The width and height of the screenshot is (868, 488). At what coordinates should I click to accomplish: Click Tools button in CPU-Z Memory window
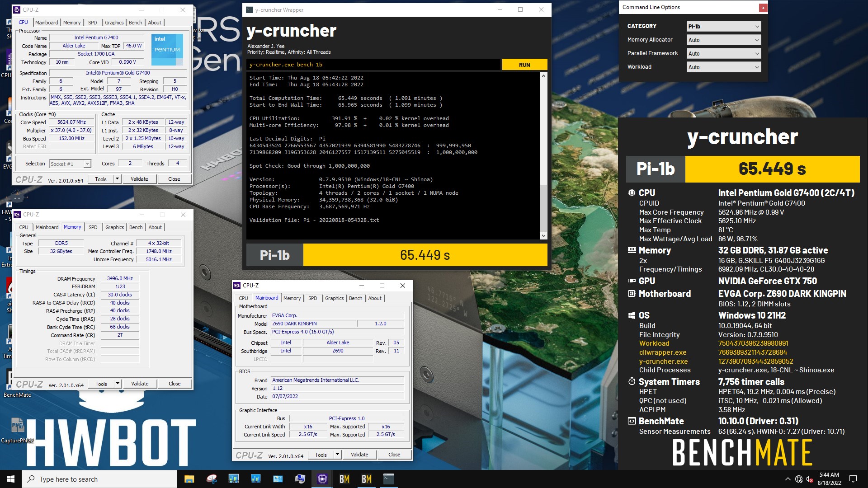point(101,384)
